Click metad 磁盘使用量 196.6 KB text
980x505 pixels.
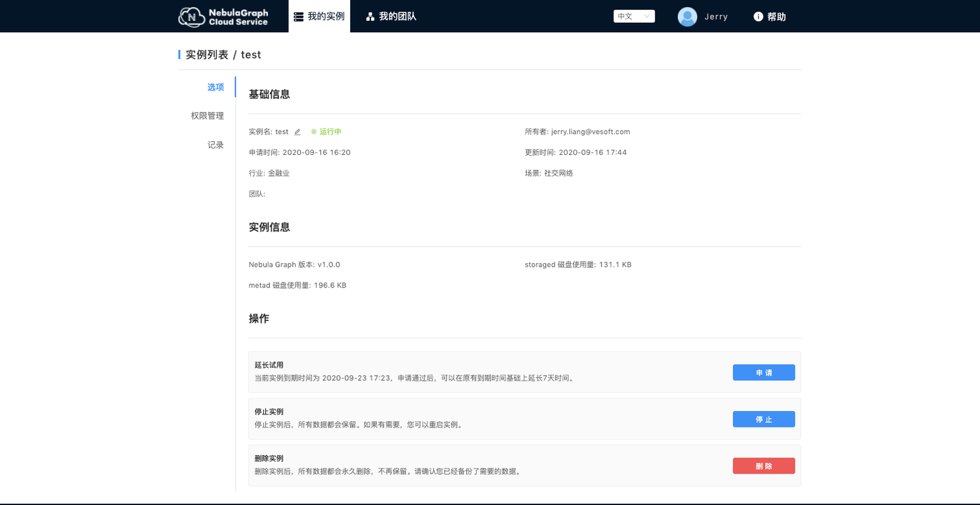(x=298, y=286)
